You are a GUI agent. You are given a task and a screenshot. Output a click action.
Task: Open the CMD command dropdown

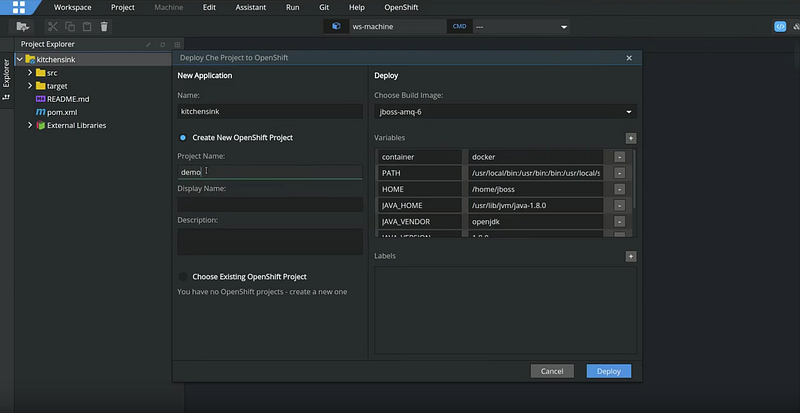(x=564, y=27)
